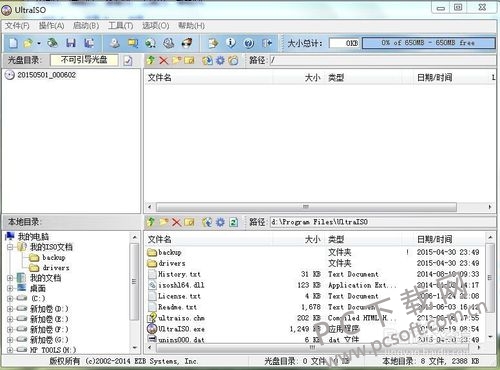
Task: Expand the (C:) drive node
Action: tap(10, 298)
